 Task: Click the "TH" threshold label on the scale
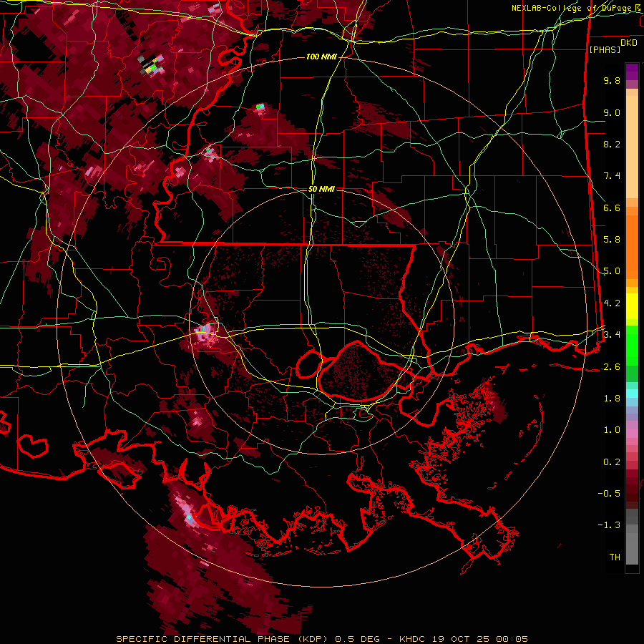tap(615, 557)
